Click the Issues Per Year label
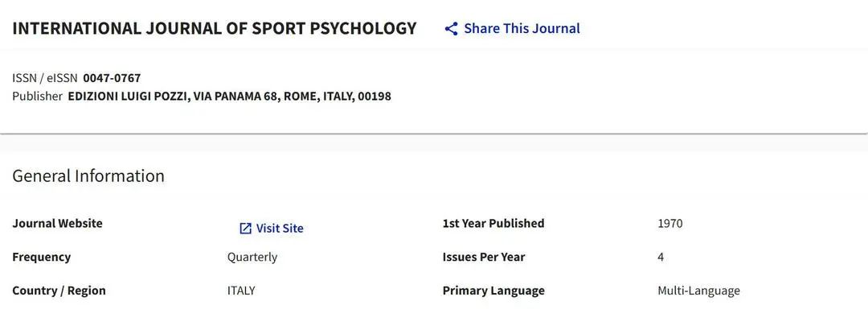 point(484,258)
